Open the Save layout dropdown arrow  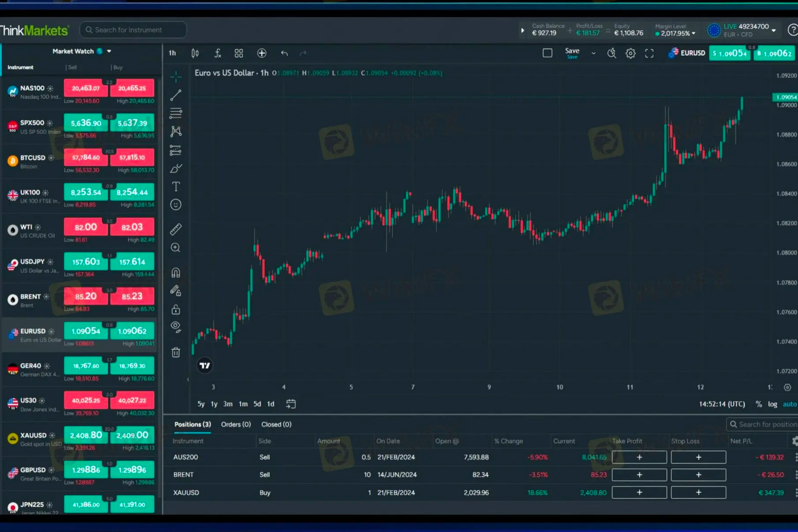(594, 54)
